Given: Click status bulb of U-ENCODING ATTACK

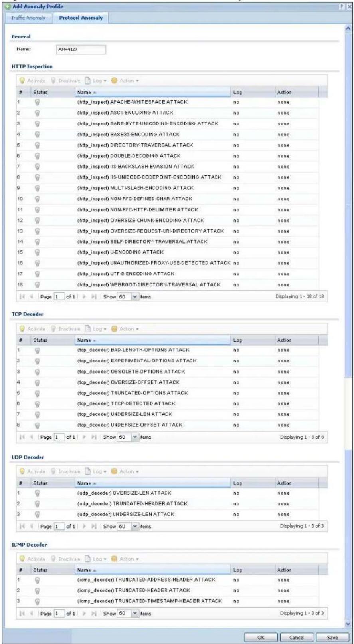Looking at the screenshot, I should tap(38, 252).
